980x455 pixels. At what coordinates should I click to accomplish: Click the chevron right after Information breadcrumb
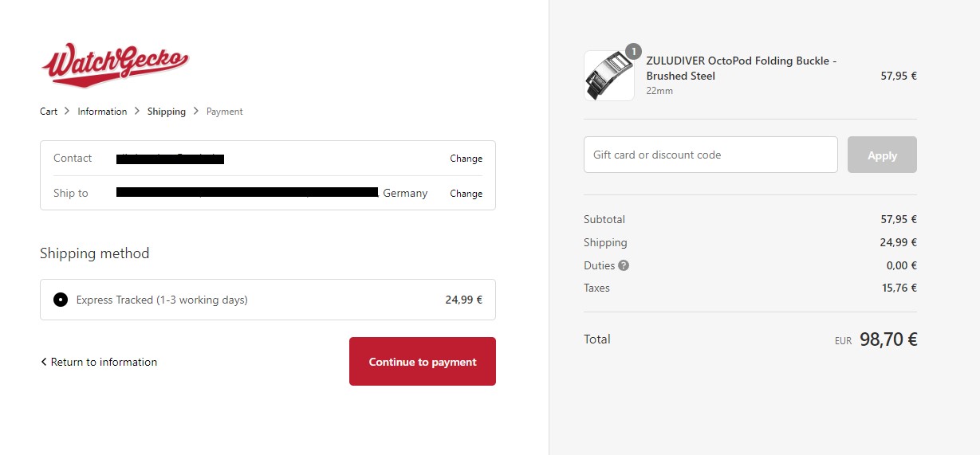point(137,112)
